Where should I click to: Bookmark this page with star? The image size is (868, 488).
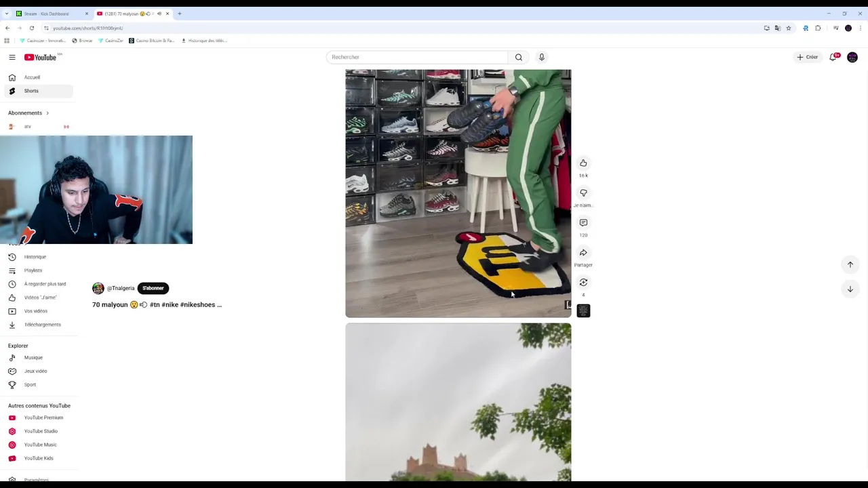point(789,28)
